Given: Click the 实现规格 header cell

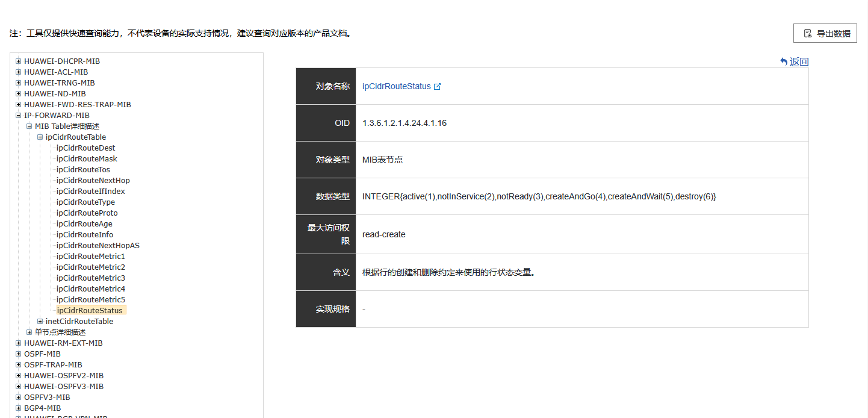Looking at the screenshot, I should (x=326, y=310).
